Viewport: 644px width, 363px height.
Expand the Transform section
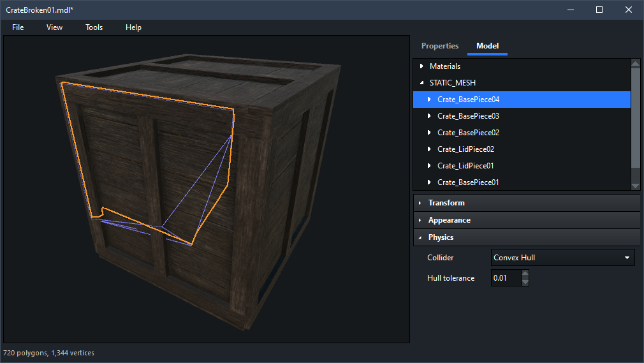[x=527, y=203]
